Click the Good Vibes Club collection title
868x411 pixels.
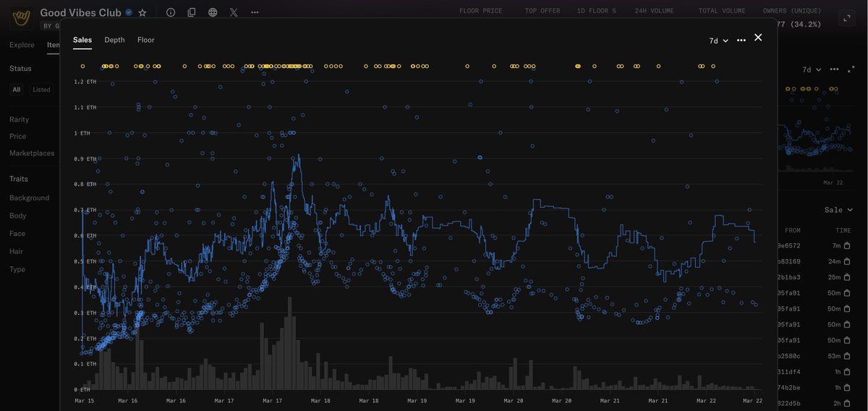[80, 12]
